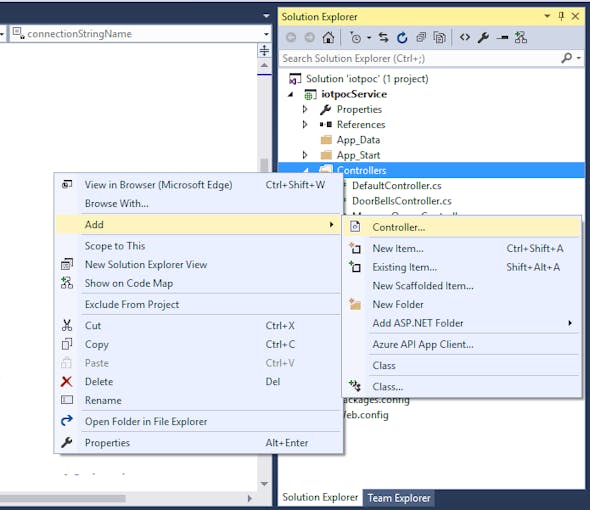
Task: Click the Show All Files icon
Action: (439, 38)
